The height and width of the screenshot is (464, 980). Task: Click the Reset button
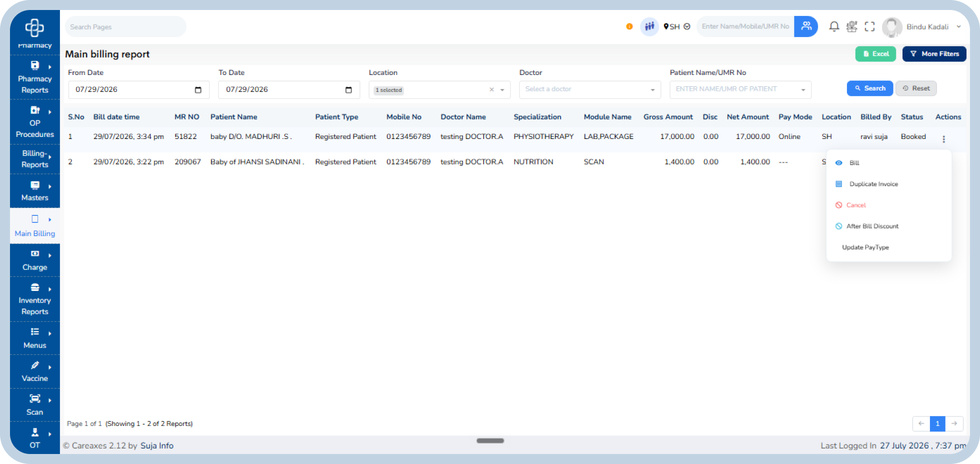(x=916, y=88)
